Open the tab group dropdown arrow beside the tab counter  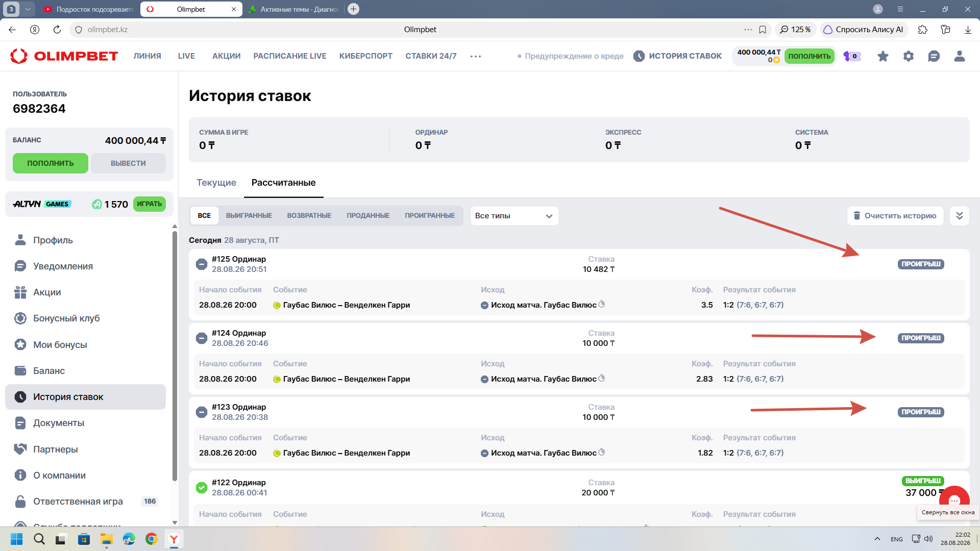click(28, 9)
